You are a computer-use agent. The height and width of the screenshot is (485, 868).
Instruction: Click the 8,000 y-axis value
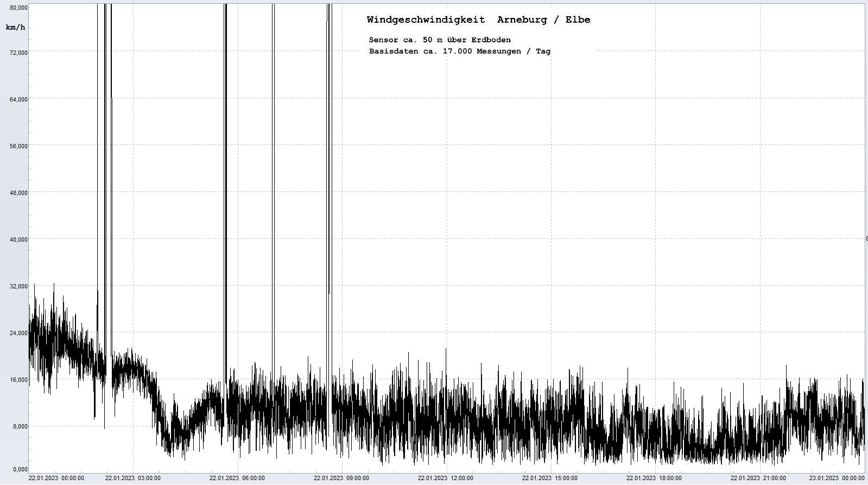point(20,426)
